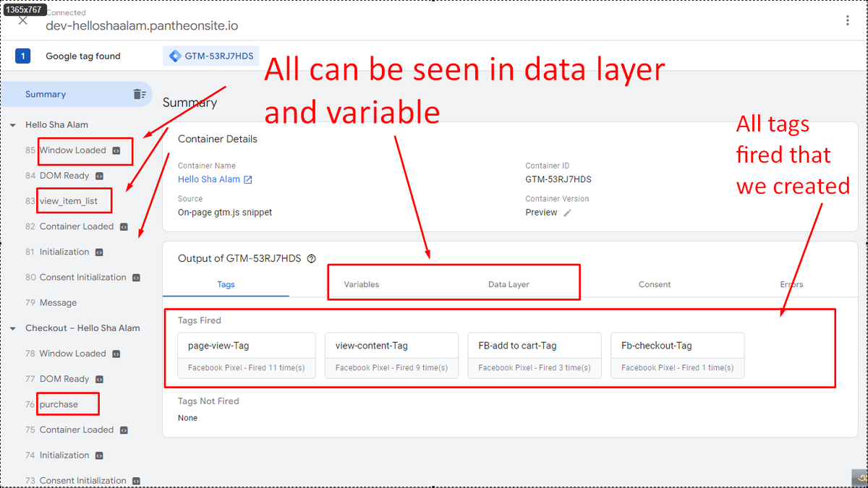This screenshot has height=488, width=868.
Task: Click help icon beside Output of GTM-53RJ7HDS
Action: (311, 259)
